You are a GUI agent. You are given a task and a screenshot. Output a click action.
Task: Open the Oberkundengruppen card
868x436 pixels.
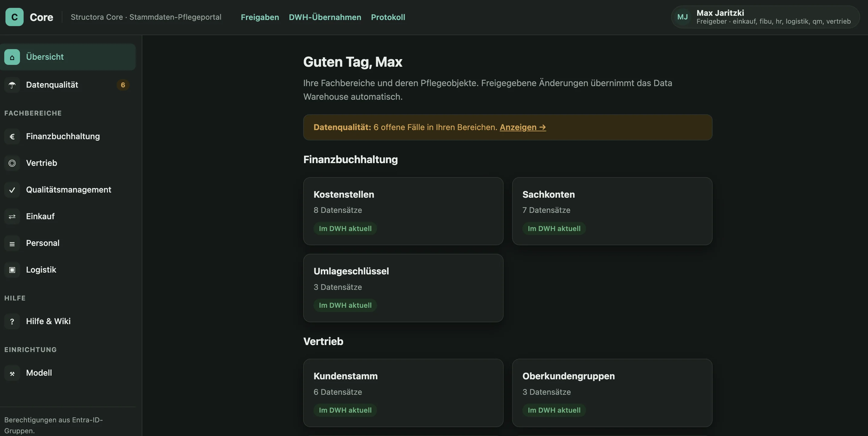[x=612, y=393]
